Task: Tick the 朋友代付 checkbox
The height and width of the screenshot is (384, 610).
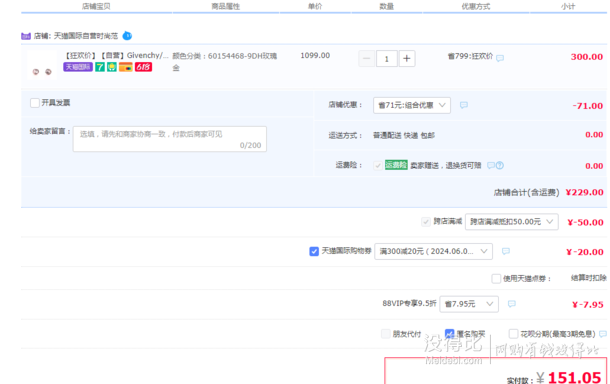Action: 386,334
